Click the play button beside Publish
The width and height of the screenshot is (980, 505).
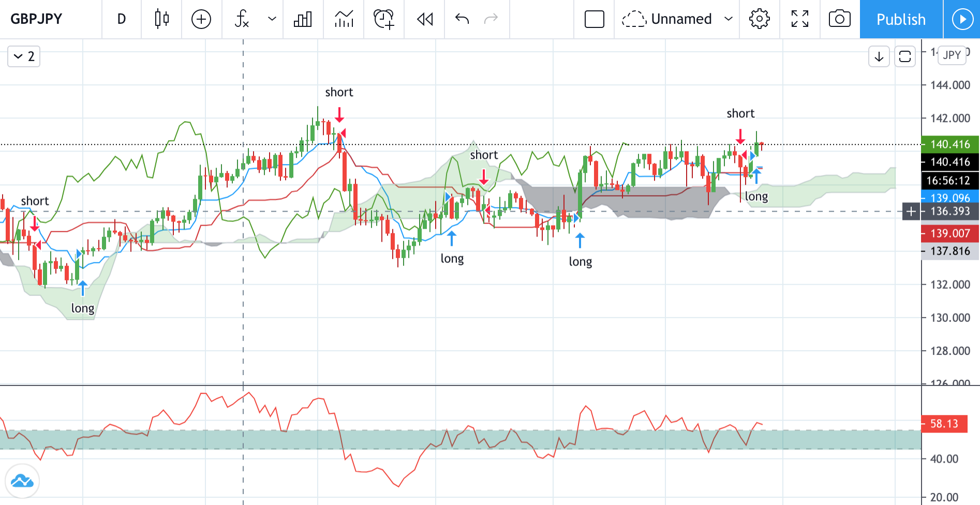[962, 19]
